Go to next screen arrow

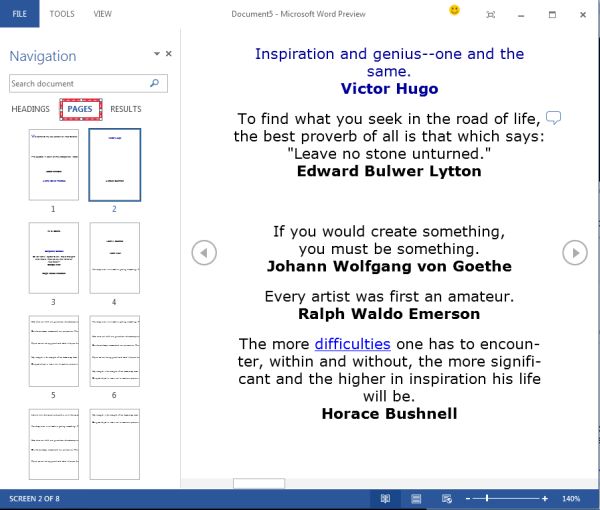point(575,253)
